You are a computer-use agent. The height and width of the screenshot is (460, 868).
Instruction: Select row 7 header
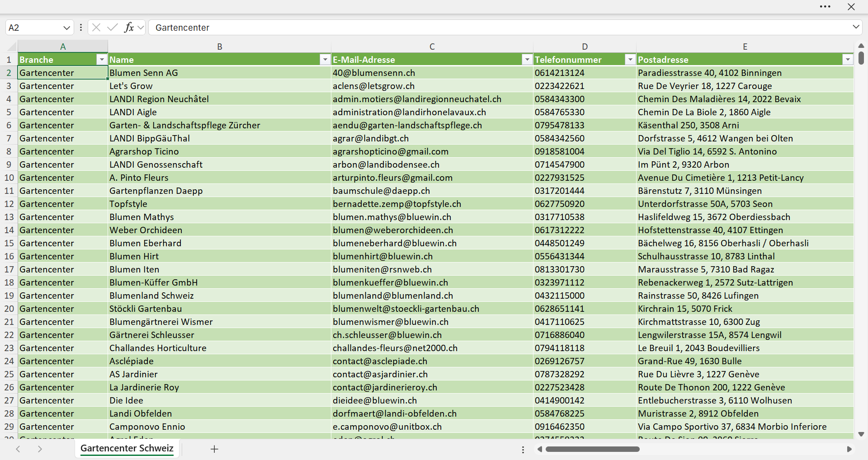pos(9,138)
